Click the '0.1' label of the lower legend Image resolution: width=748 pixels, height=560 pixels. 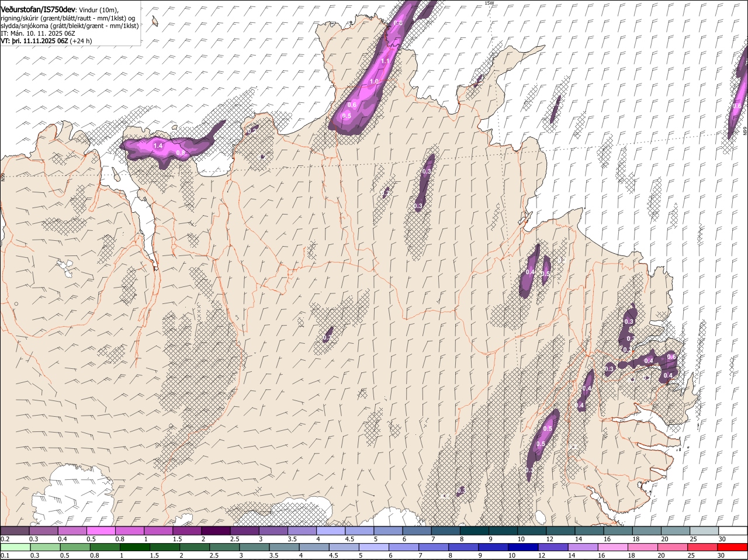pos(5,556)
